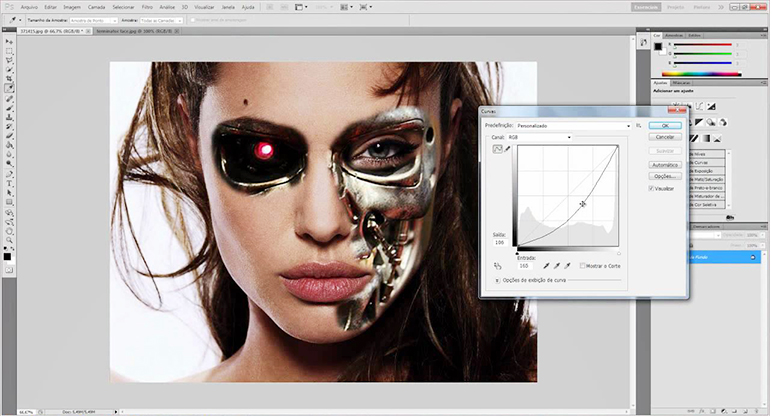Pick the black point eyedropper in Curves
This screenshot has width=772, height=416.
point(545,266)
